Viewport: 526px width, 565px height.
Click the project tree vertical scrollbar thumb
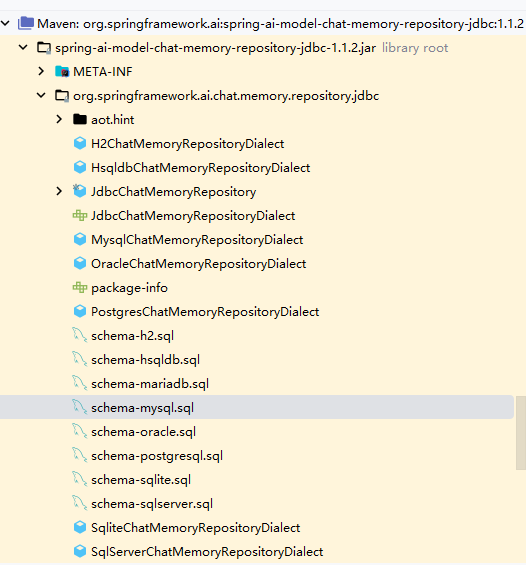click(x=521, y=433)
